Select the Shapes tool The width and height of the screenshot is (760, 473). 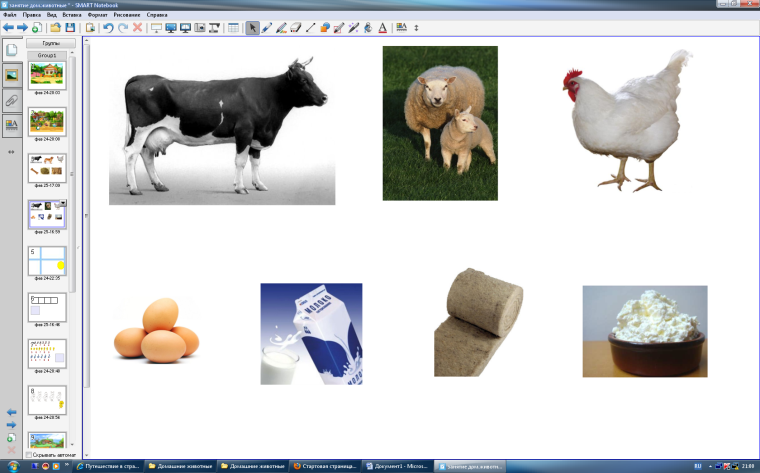click(325, 28)
